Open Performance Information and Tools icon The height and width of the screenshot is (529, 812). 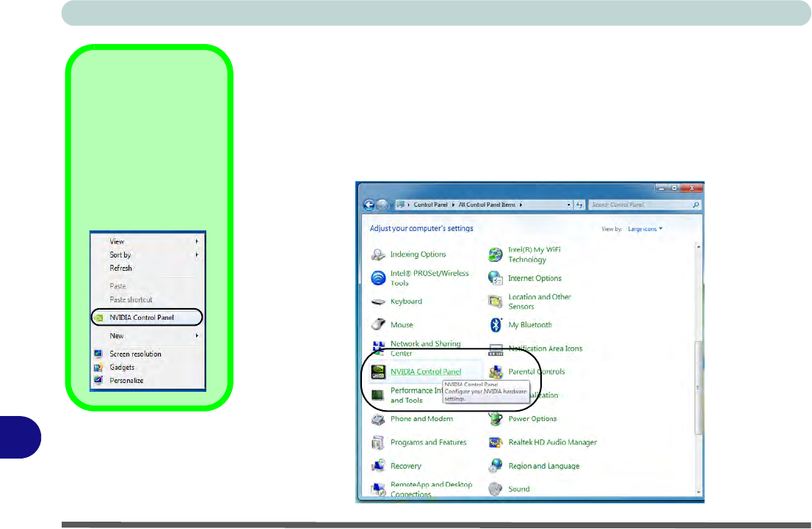tap(378, 395)
